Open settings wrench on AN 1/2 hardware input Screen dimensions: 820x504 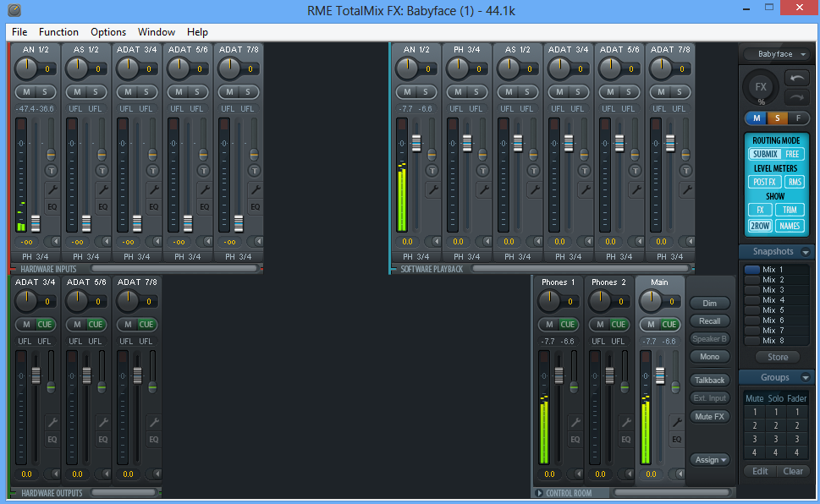[51, 190]
